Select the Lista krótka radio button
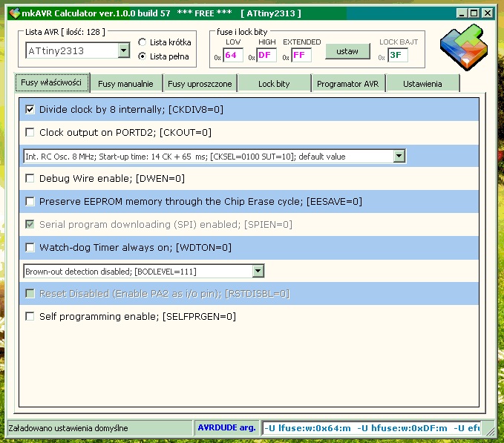This screenshot has height=443, width=504. pos(142,42)
